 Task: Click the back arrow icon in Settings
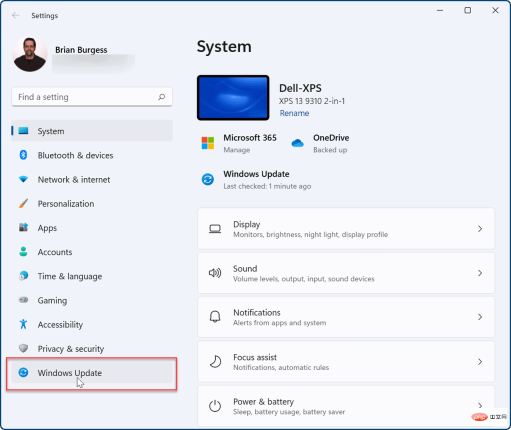[15, 16]
